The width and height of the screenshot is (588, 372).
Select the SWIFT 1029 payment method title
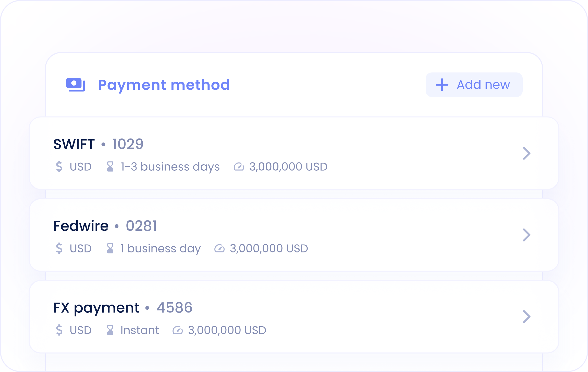click(98, 144)
